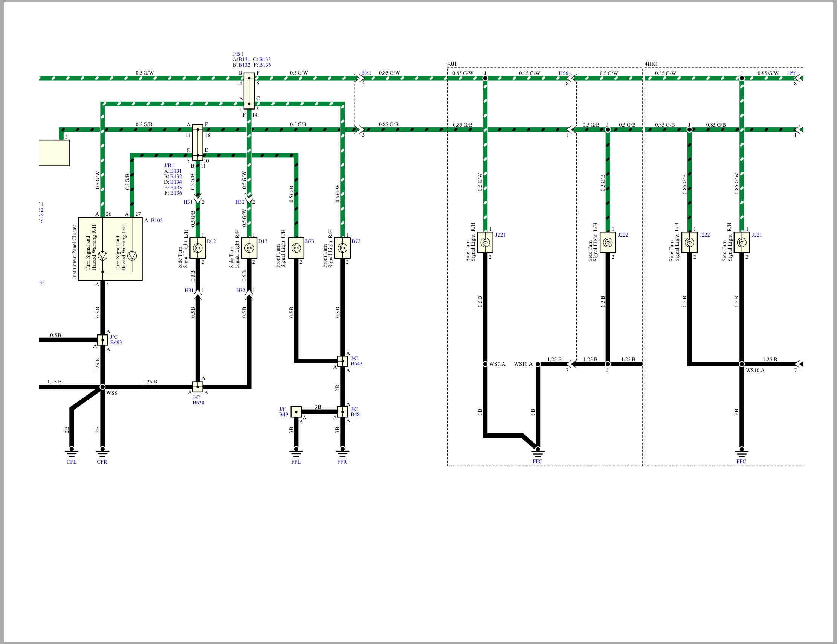The image size is (837, 644).
Task: Select the B48 junction connector box
Action: tap(343, 412)
